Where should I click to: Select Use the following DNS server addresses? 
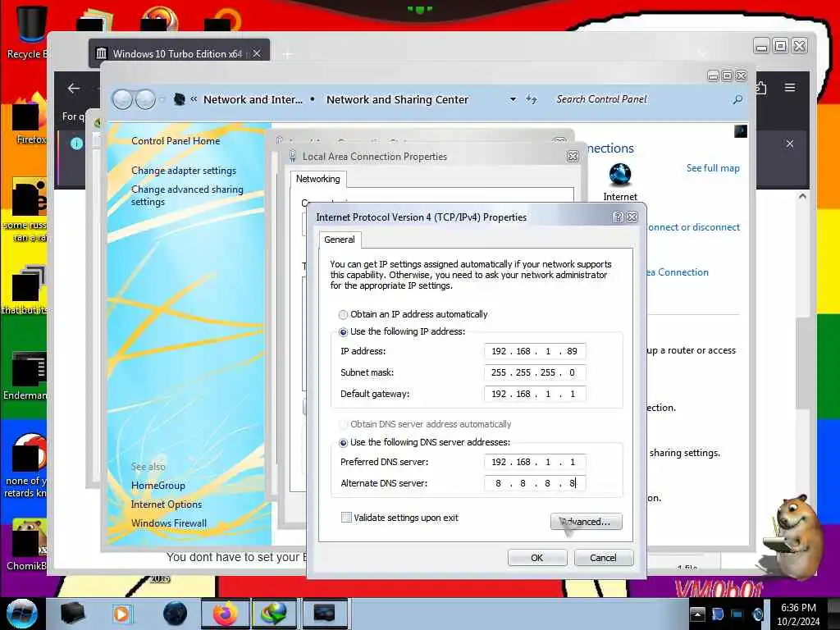(x=344, y=442)
